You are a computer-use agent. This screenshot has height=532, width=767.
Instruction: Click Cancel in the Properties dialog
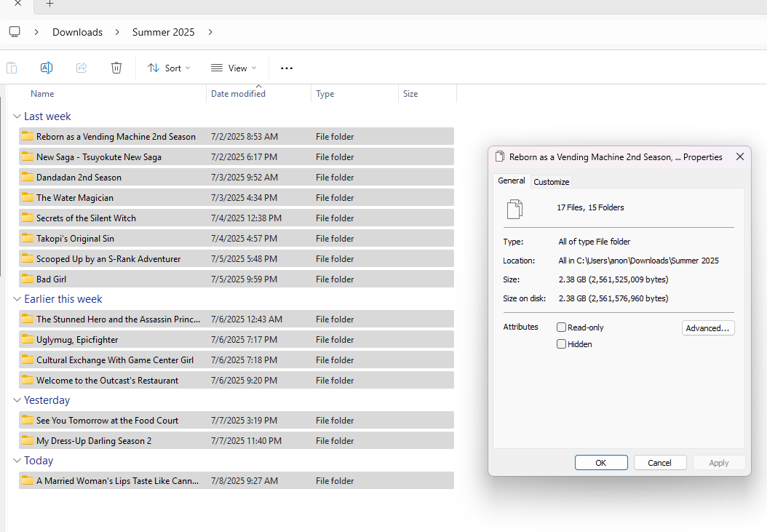pyautogui.click(x=660, y=463)
